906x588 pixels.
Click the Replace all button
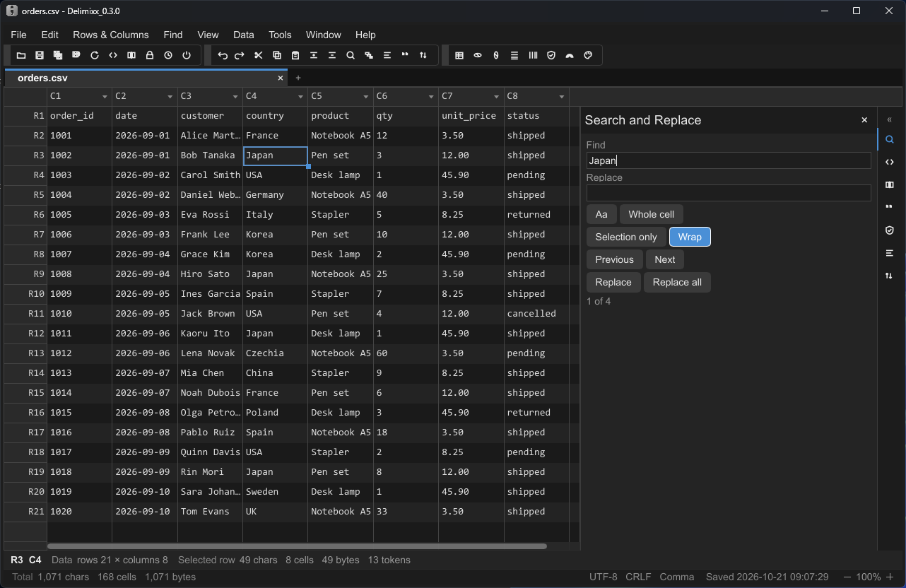[677, 282]
